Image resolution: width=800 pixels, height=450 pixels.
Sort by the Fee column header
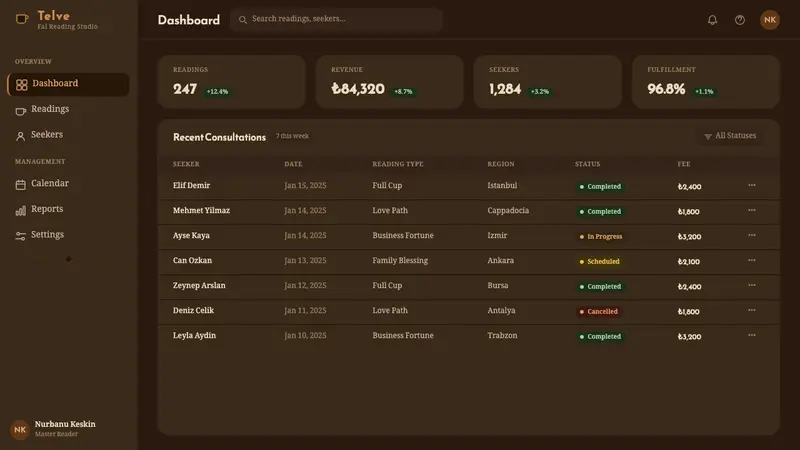coord(684,164)
